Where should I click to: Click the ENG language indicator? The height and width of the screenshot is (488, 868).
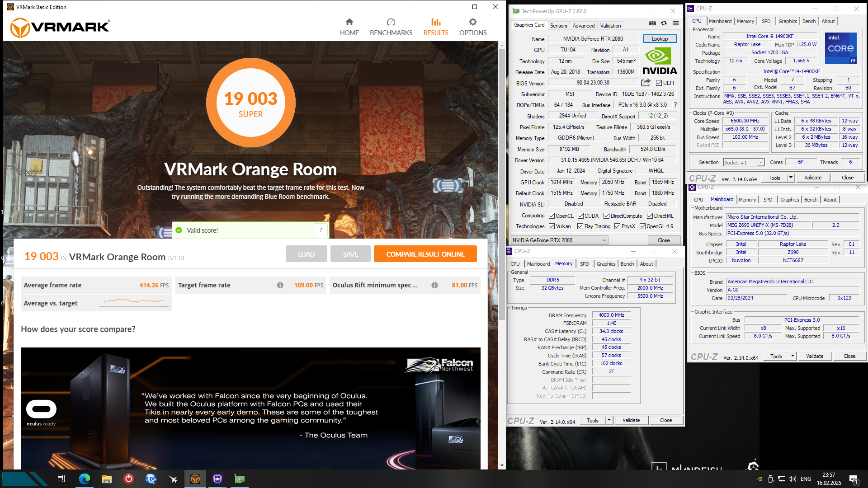pyautogui.click(x=806, y=479)
